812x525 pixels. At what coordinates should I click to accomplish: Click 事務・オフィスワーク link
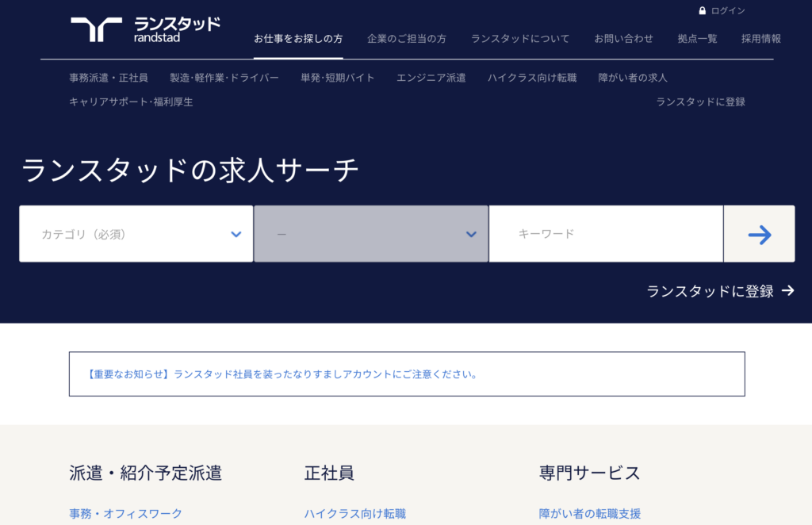point(125,514)
